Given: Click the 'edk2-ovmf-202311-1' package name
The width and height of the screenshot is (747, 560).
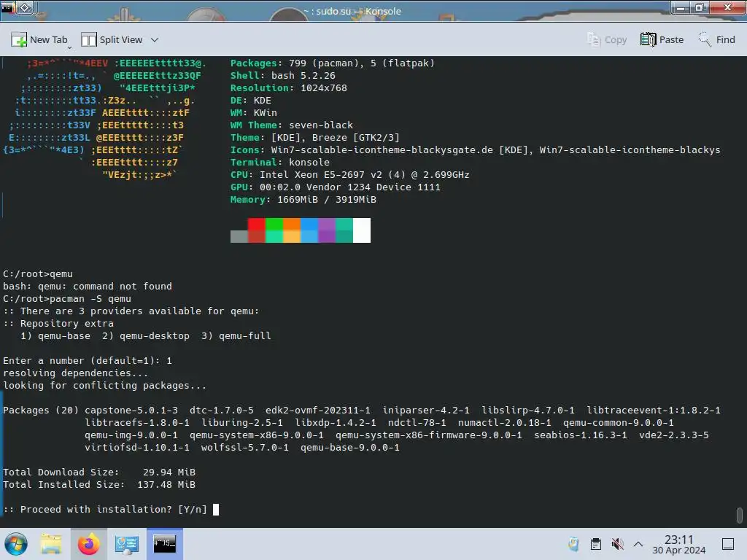Looking at the screenshot, I should [318, 410].
